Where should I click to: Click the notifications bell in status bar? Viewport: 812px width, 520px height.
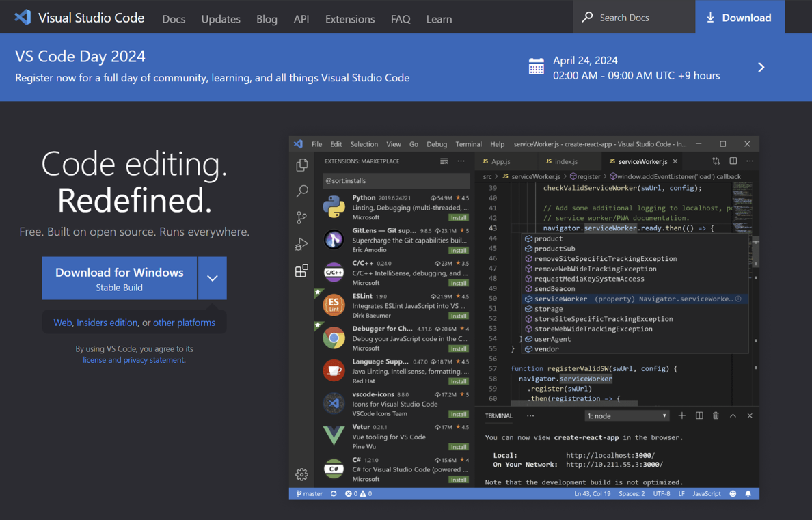click(x=748, y=493)
